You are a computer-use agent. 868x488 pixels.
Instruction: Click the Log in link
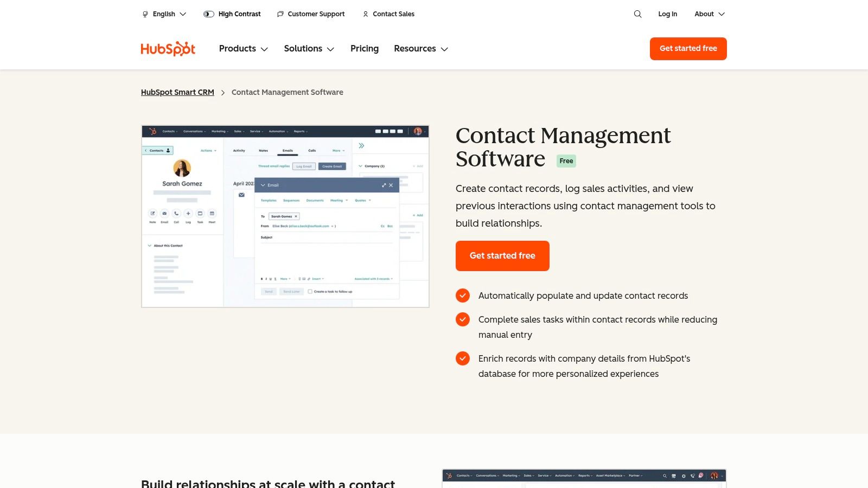pos(667,14)
